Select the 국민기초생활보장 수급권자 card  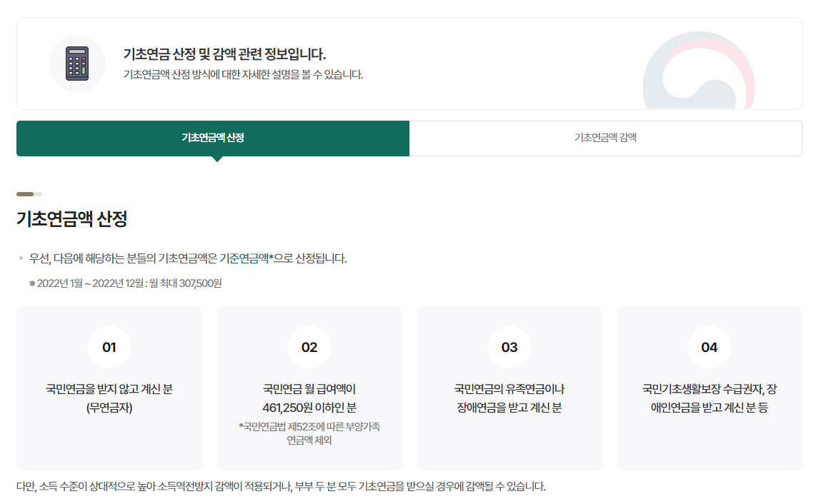pos(709,388)
